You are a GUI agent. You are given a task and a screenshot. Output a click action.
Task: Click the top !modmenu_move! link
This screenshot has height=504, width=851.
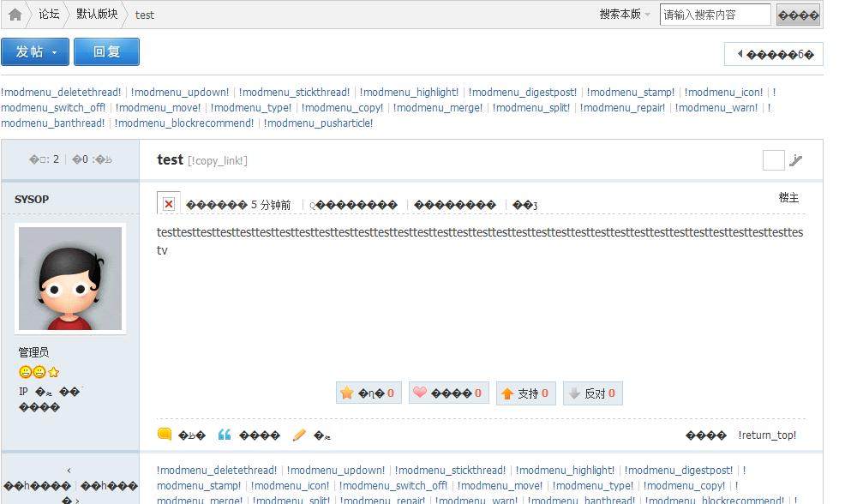tap(158, 107)
